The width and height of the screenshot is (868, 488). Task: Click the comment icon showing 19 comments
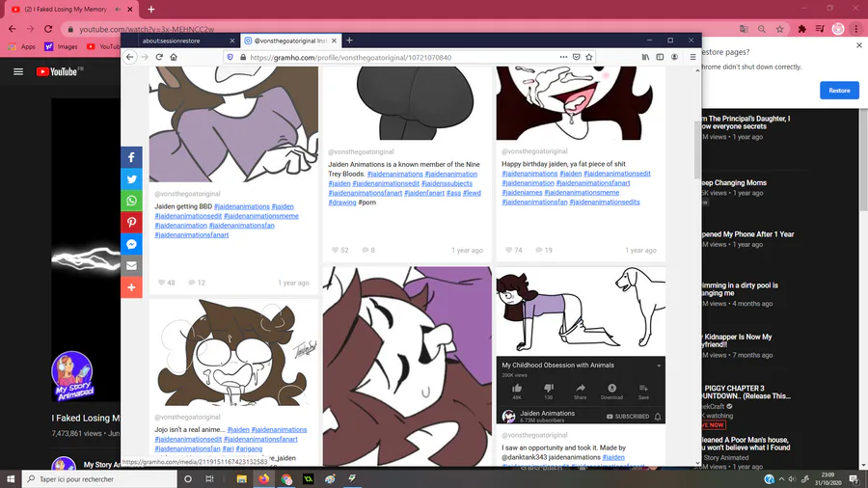pos(538,250)
